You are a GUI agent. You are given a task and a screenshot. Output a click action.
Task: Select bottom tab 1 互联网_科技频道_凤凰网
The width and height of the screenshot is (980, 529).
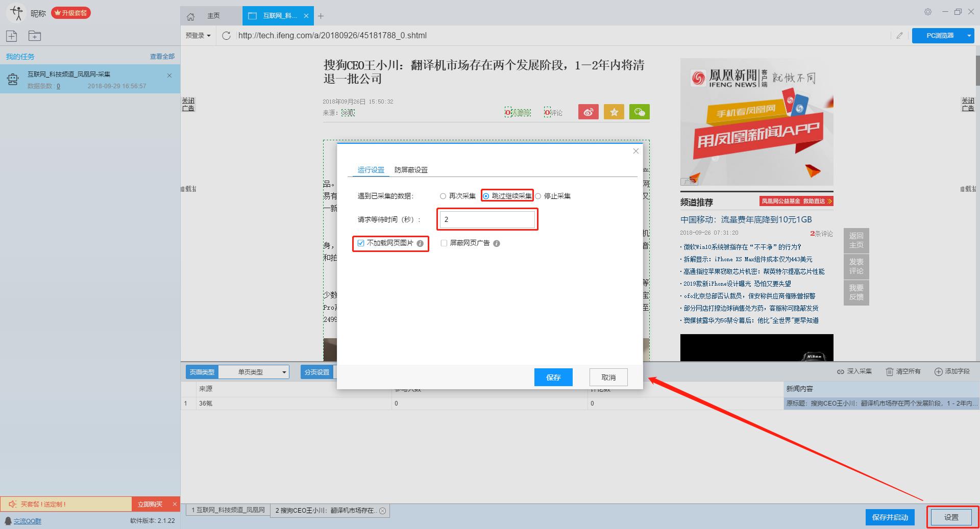[228, 510]
